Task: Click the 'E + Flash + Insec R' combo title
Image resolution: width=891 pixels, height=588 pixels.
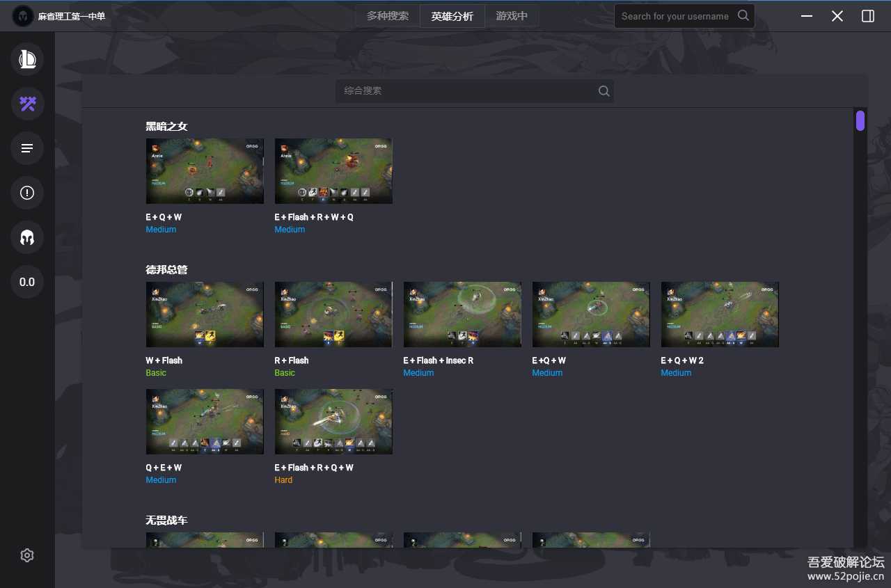Action: (x=438, y=360)
